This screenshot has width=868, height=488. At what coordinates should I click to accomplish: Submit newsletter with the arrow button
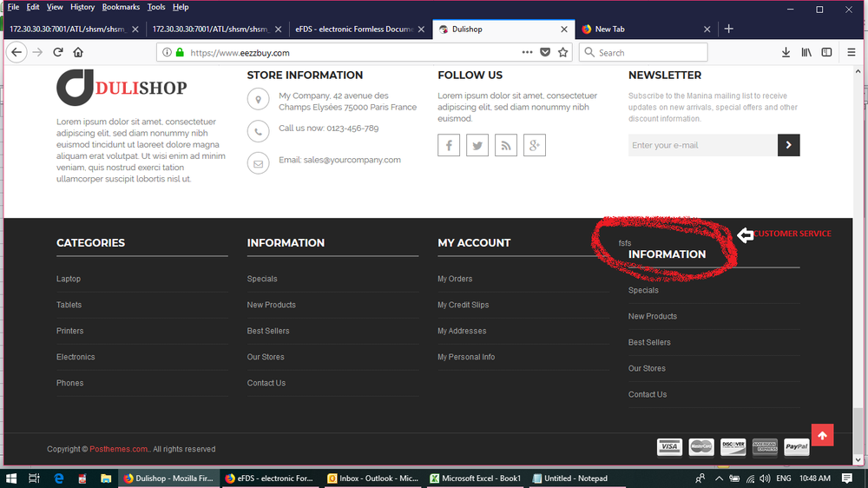(x=788, y=145)
